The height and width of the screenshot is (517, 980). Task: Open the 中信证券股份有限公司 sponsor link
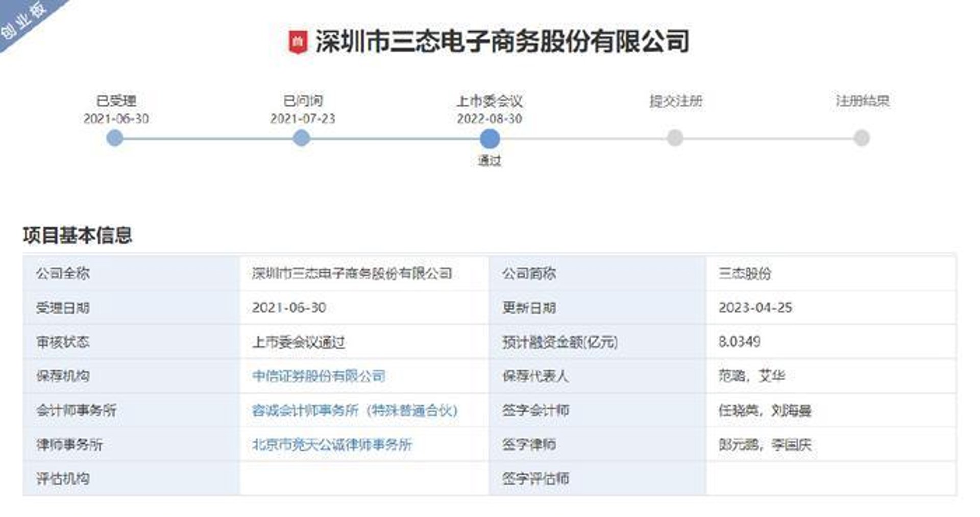click(319, 377)
